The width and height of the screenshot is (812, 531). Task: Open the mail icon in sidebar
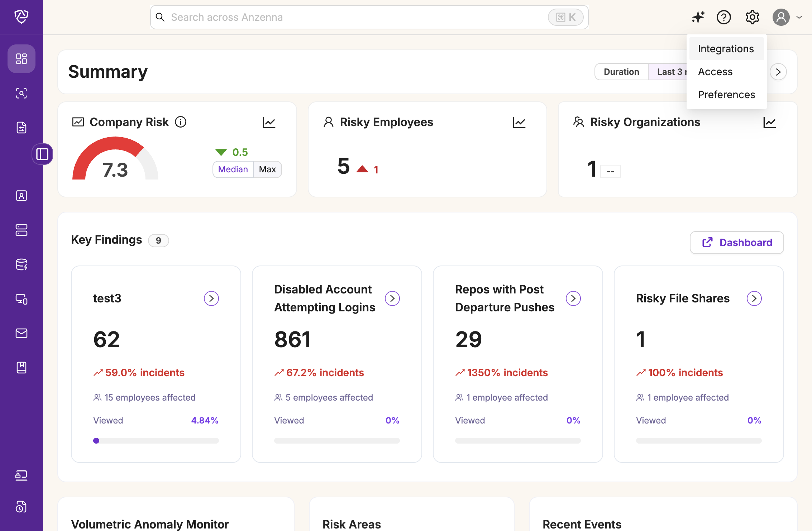point(22,333)
